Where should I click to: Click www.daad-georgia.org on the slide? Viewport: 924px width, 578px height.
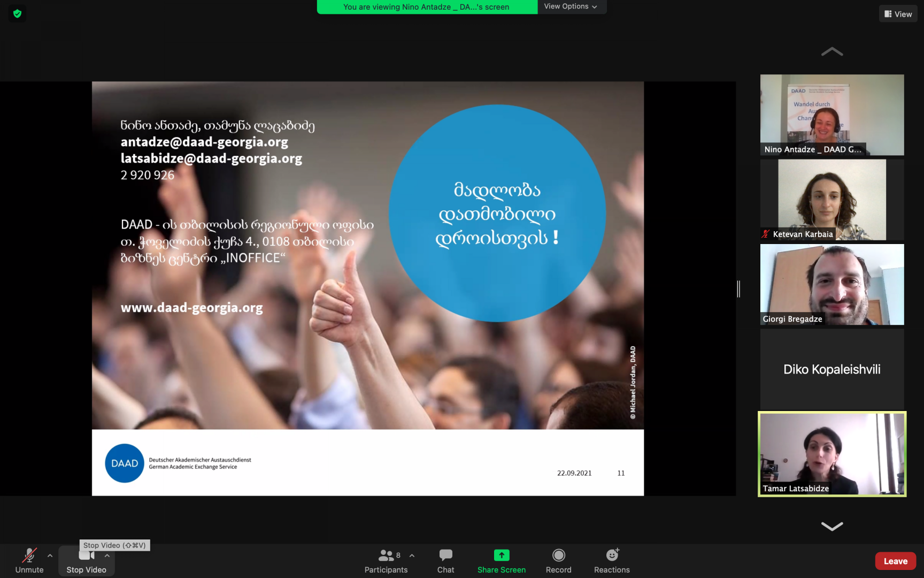[191, 308]
